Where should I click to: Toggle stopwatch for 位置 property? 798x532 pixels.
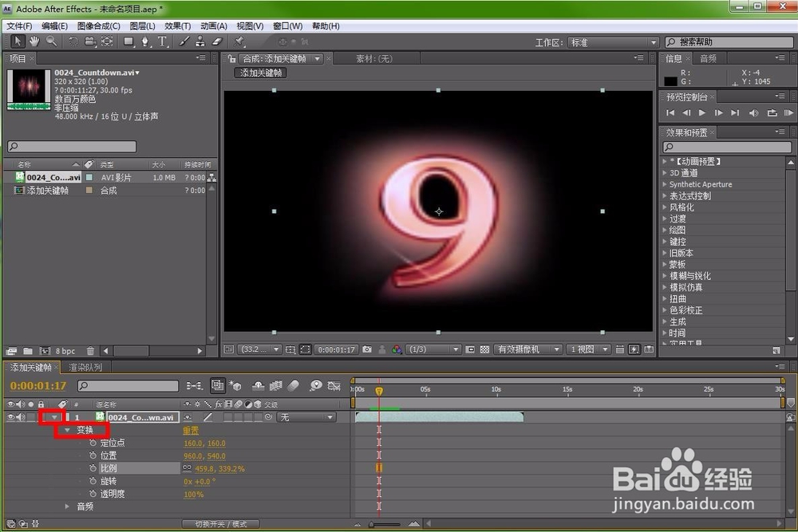click(x=93, y=455)
